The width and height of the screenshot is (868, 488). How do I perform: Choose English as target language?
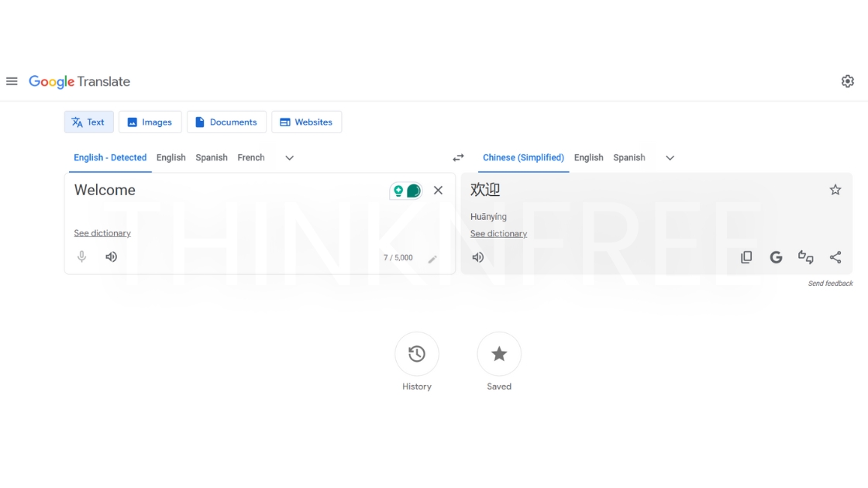(x=588, y=158)
